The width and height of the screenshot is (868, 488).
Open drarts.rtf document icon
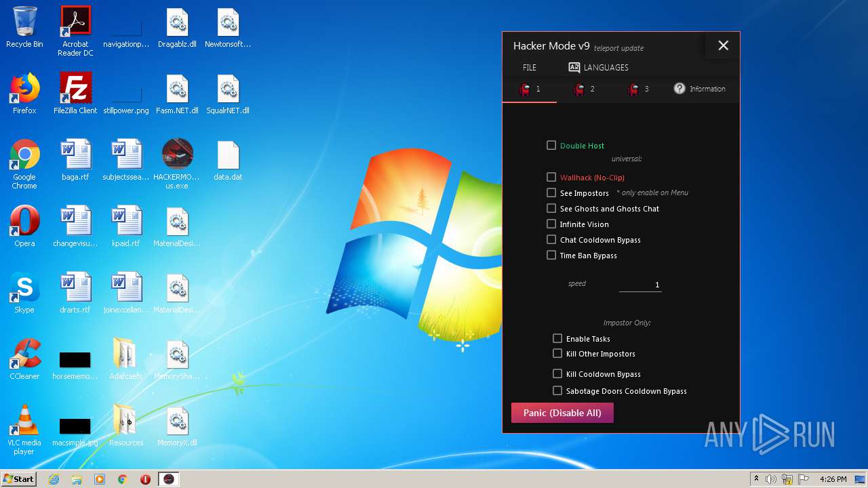(75, 293)
